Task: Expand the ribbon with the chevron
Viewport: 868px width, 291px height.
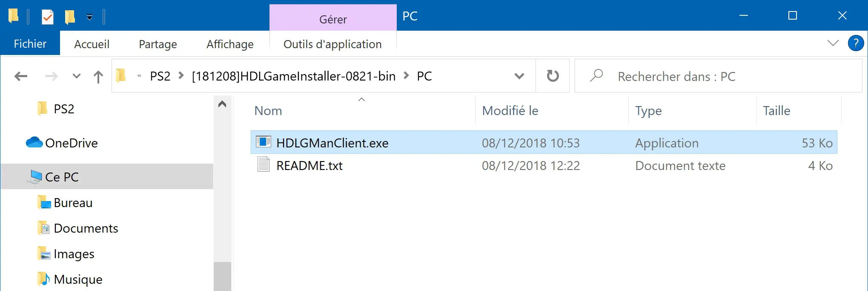Action: (x=833, y=43)
